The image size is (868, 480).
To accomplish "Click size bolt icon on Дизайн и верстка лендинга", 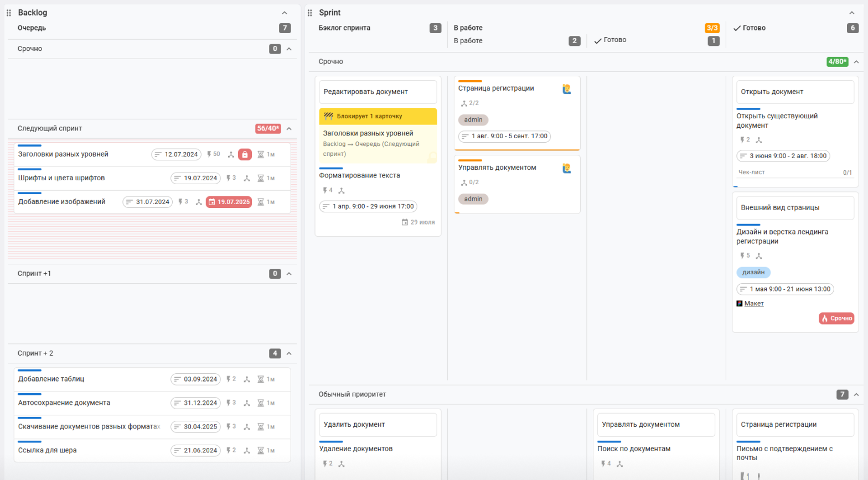I will (742, 255).
